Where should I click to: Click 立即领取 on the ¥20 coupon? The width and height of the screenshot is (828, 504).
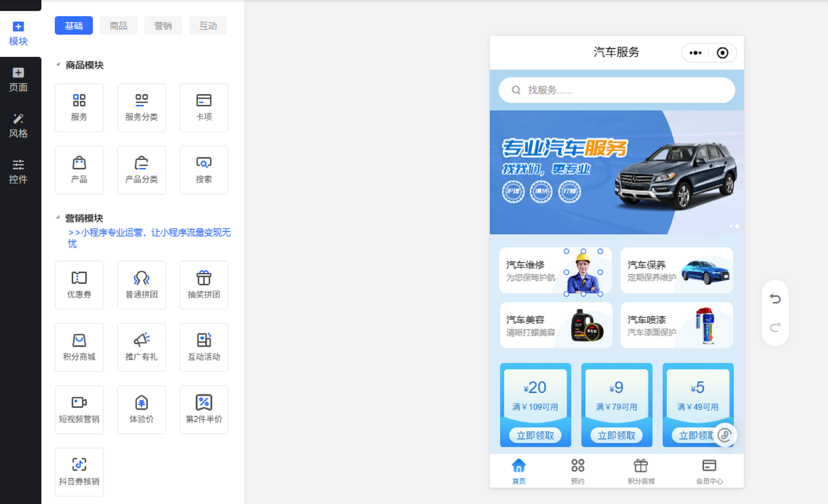tap(535, 436)
